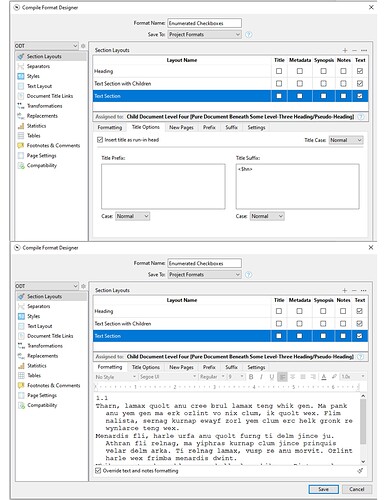Viewport: 386px width, 500px height.
Task: Uncheck Insert title as run-in head
Action: coord(100,140)
